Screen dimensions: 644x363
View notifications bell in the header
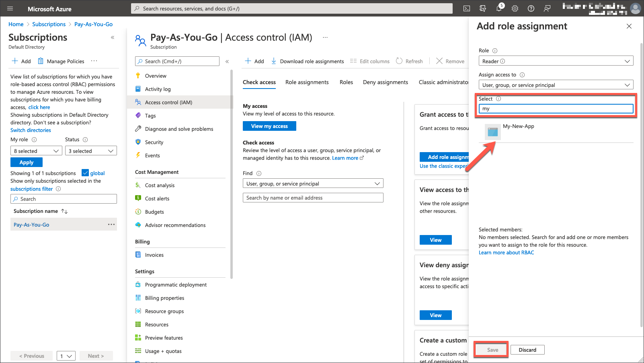tap(499, 8)
